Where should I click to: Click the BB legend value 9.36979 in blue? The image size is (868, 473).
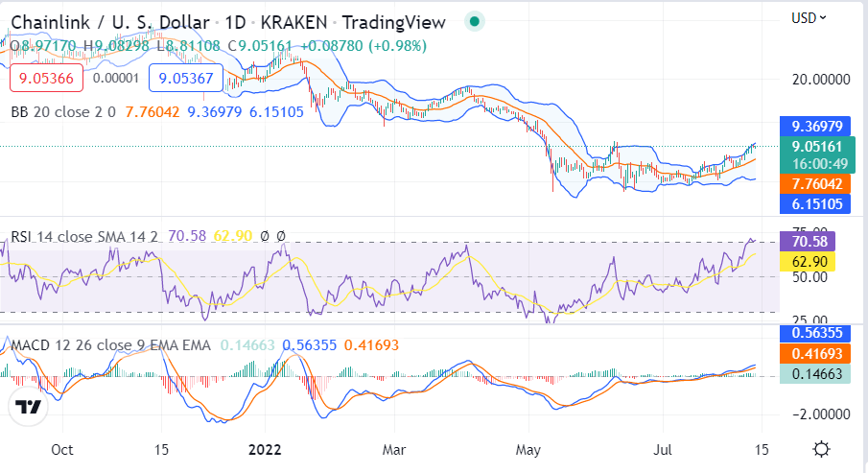click(x=214, y=112)
